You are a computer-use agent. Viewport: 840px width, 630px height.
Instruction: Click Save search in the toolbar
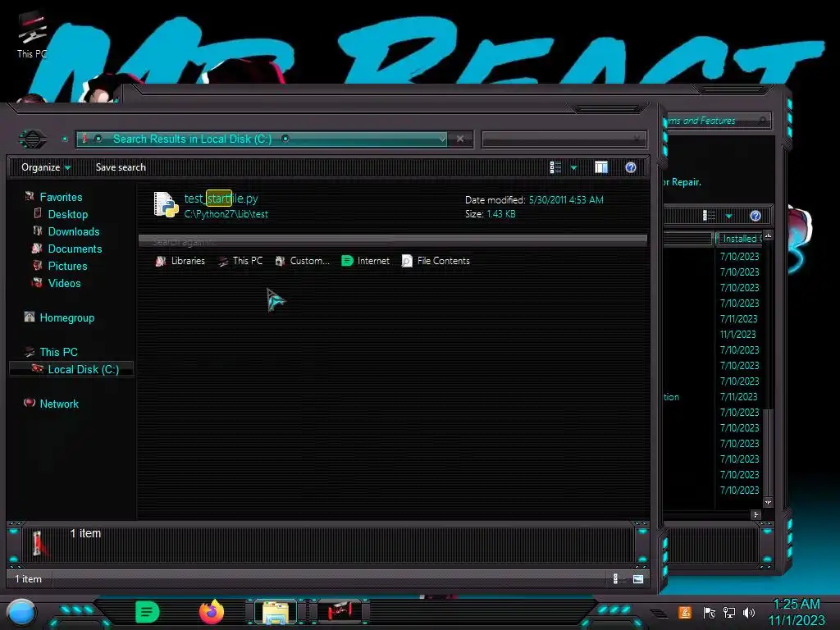(121, 167)
